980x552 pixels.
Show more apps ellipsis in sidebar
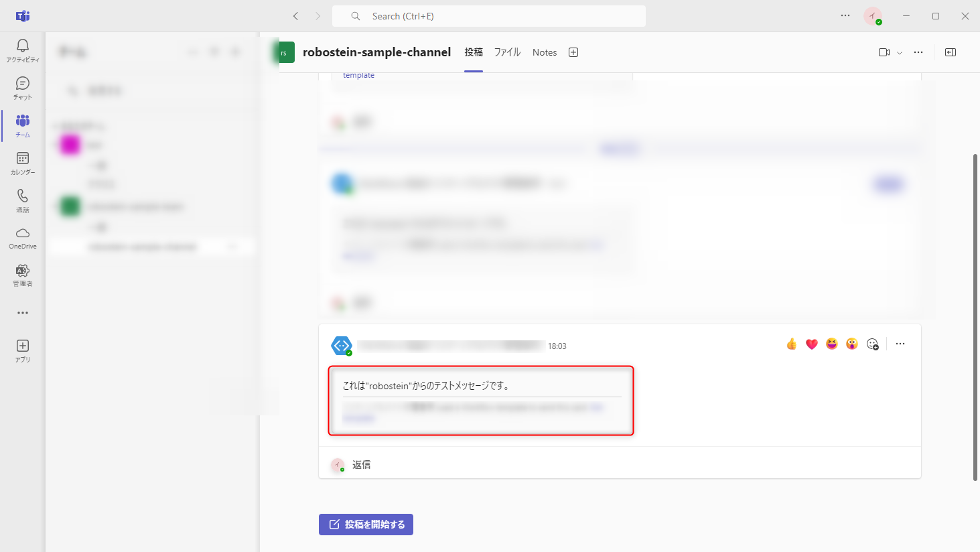coord(23,313)
